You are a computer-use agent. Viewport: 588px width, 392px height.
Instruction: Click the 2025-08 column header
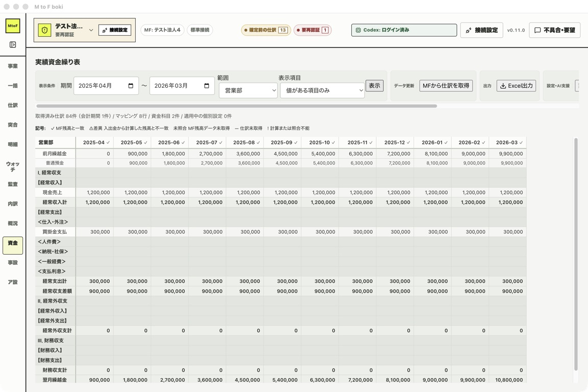244,142
